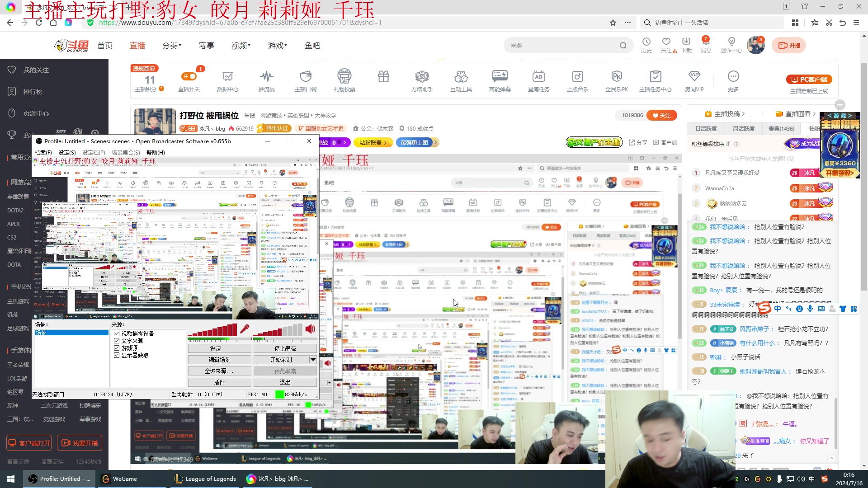The width and height of the screenshot is (868, 488).
Task: Switch to 日活跃度 tab
Action: [x=706, y=129]
